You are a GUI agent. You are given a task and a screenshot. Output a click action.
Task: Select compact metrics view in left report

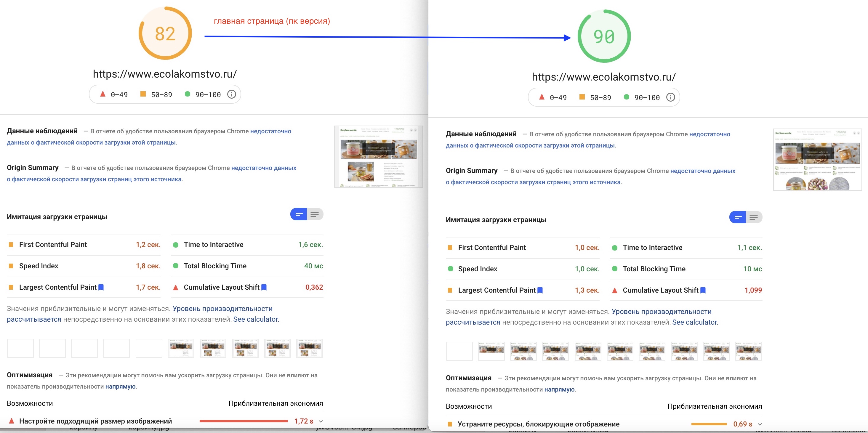[x=299, y=214]
